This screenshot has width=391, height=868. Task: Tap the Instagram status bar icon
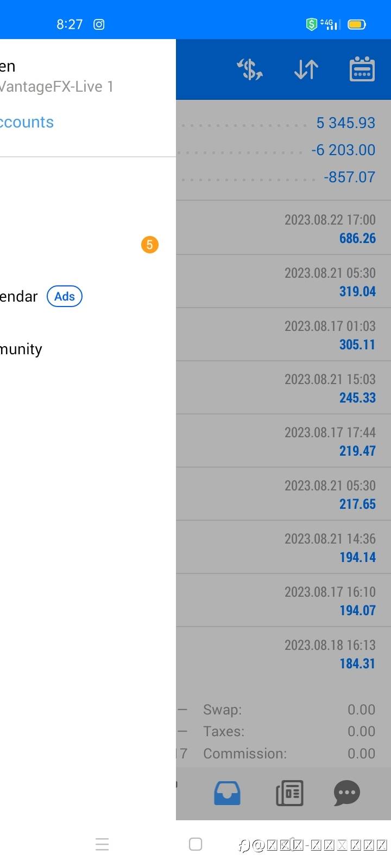(x=99, y=24)
